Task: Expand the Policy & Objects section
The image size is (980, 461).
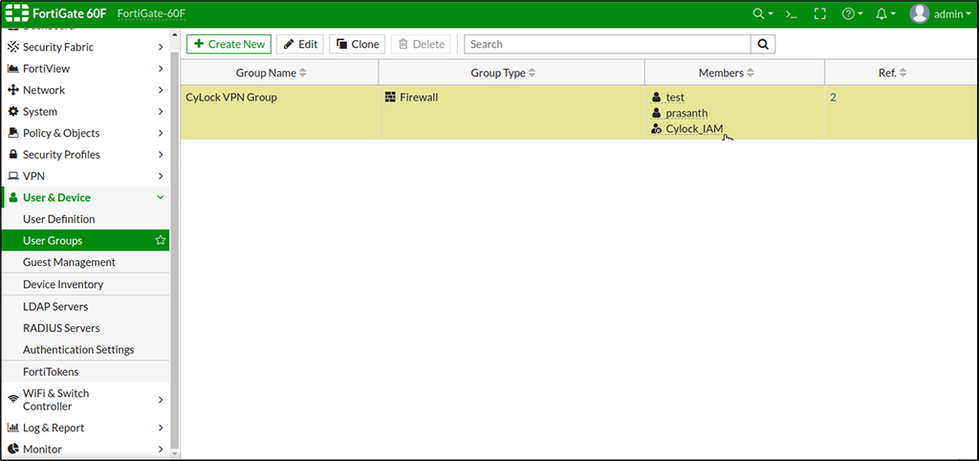Action: click(86, 133)
